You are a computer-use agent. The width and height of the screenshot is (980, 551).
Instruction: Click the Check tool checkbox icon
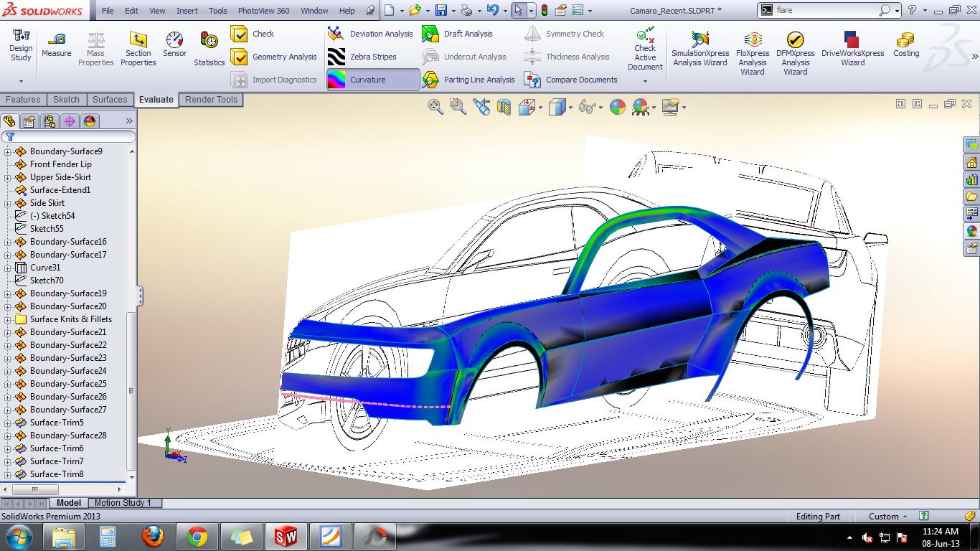pyautogui.click(x=239, y=34)
